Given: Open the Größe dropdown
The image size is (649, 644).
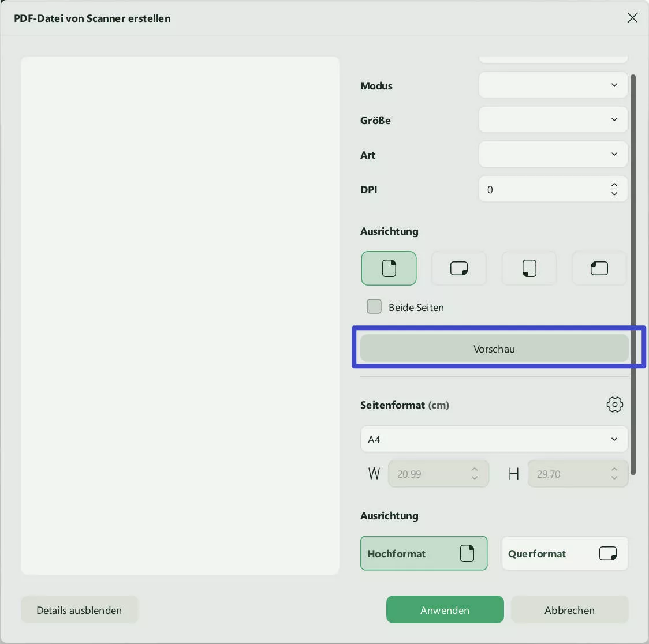Looking at the screenshot, I should tap(553, 120).
